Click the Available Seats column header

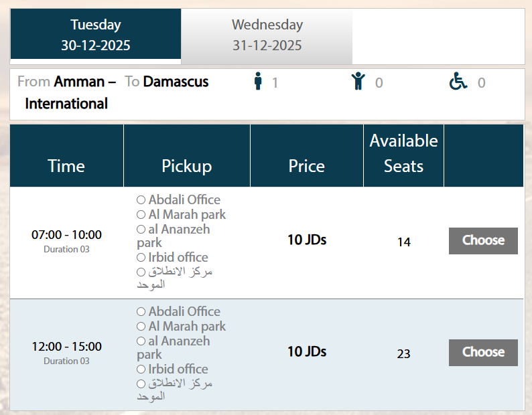point(403,154)
